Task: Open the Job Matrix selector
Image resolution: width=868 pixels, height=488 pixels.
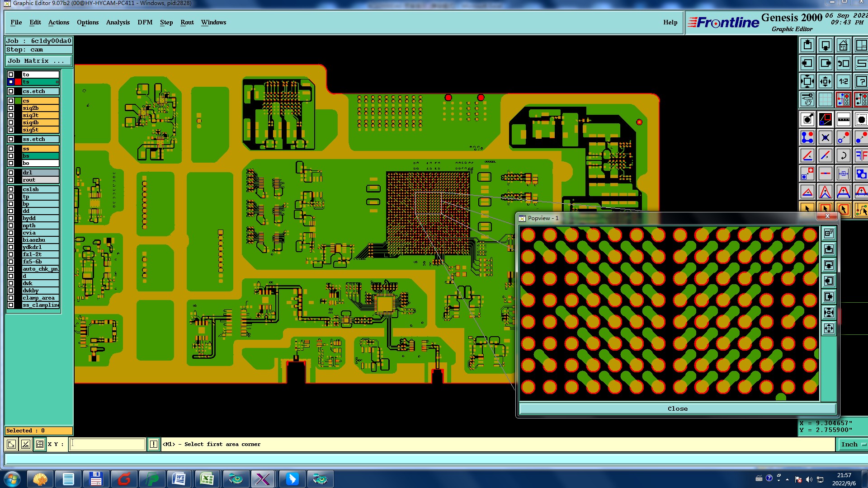Action: (x=39, y=61)
